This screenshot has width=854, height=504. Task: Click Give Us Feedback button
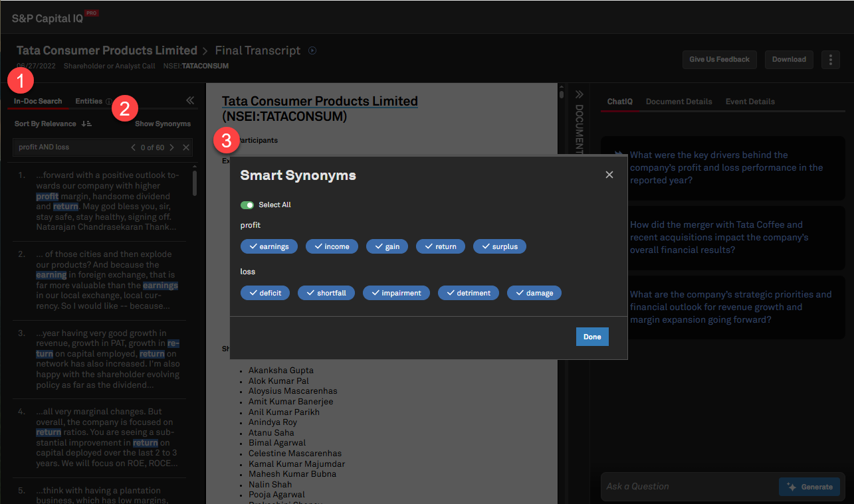(x=719, y=59)
